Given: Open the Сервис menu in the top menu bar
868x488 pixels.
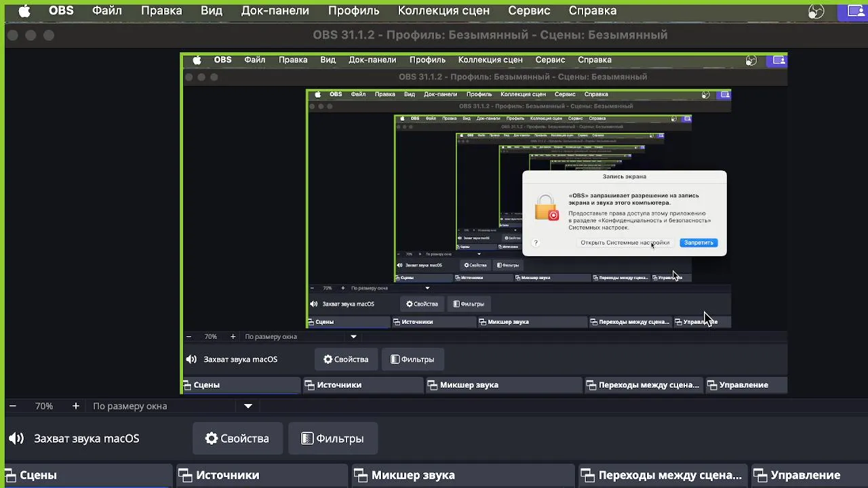Looking at the screenshot, I should (530, 11).
